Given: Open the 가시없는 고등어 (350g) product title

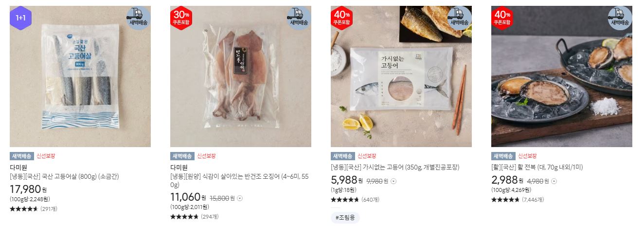Looking at the screenshot, I should (x=395, y=167).
